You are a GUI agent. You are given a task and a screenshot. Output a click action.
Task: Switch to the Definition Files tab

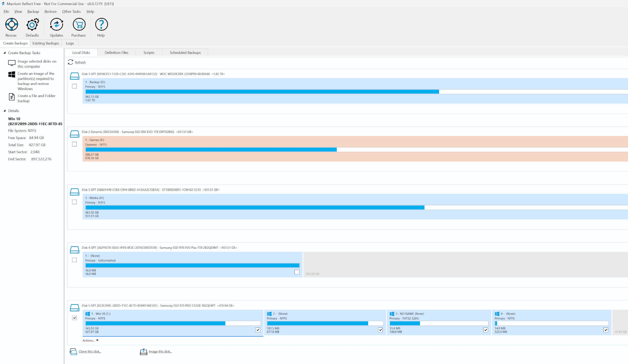(x=116, y=53)
